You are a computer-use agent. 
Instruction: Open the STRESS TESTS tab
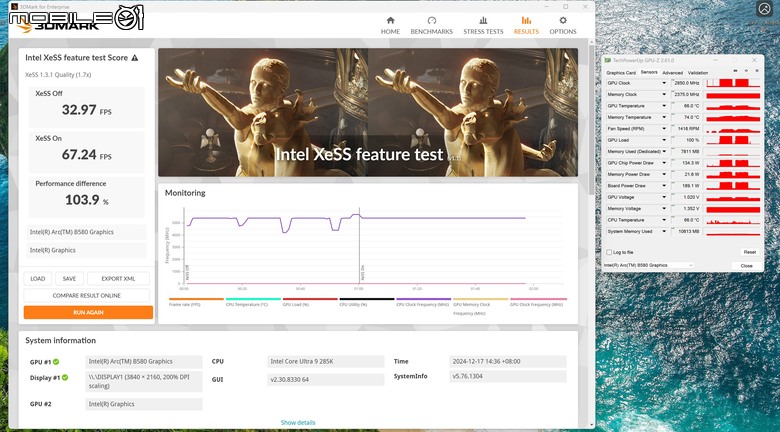point(483,25)
